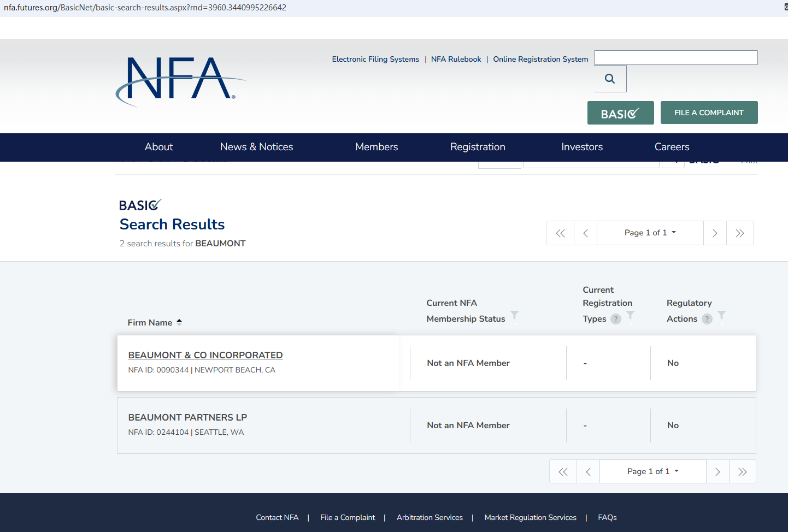Click Regulatory Actions help question mark
The width and height of the screenshot is (788, 532).
[707, 319]
